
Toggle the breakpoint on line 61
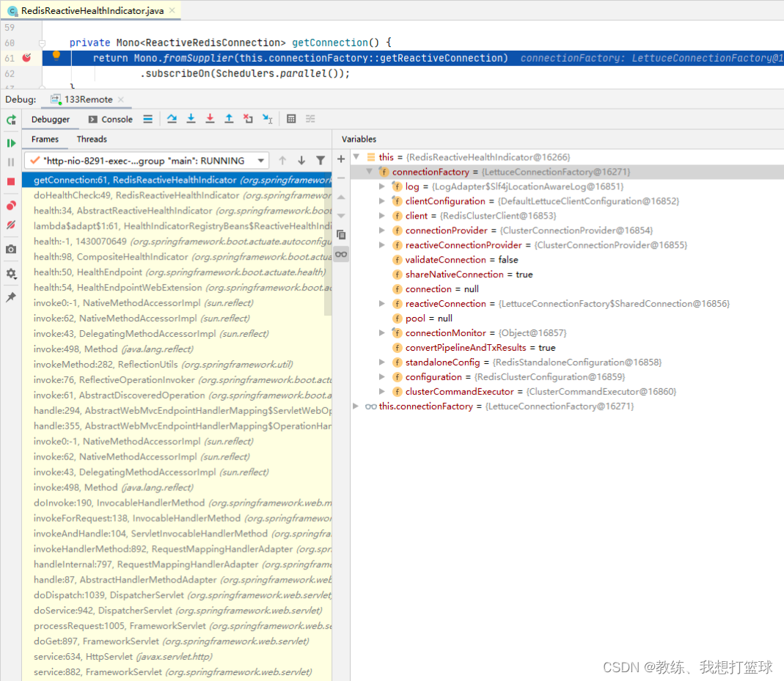click(x=27, y=58)
